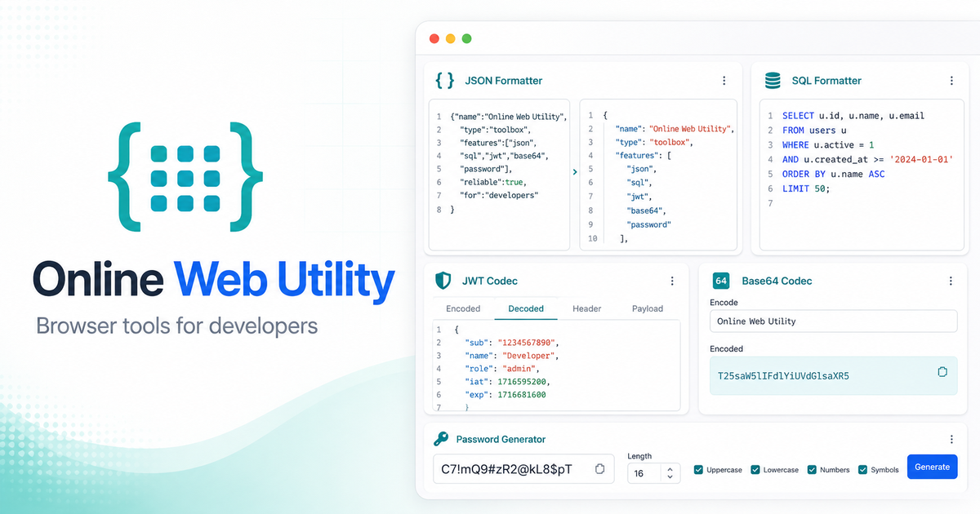Click the arrow between JSON input and output
The image size is (980, 514).
click(575, 171)
